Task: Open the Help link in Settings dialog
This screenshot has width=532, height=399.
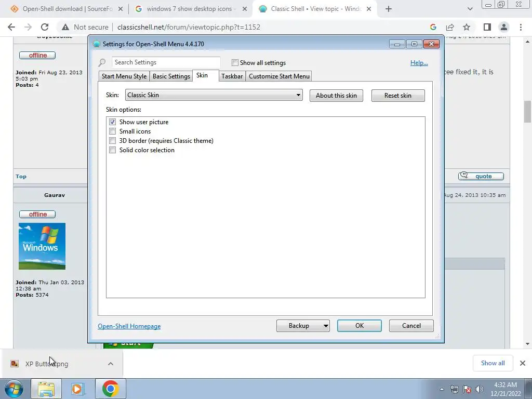Action: [x=419, y=63]
